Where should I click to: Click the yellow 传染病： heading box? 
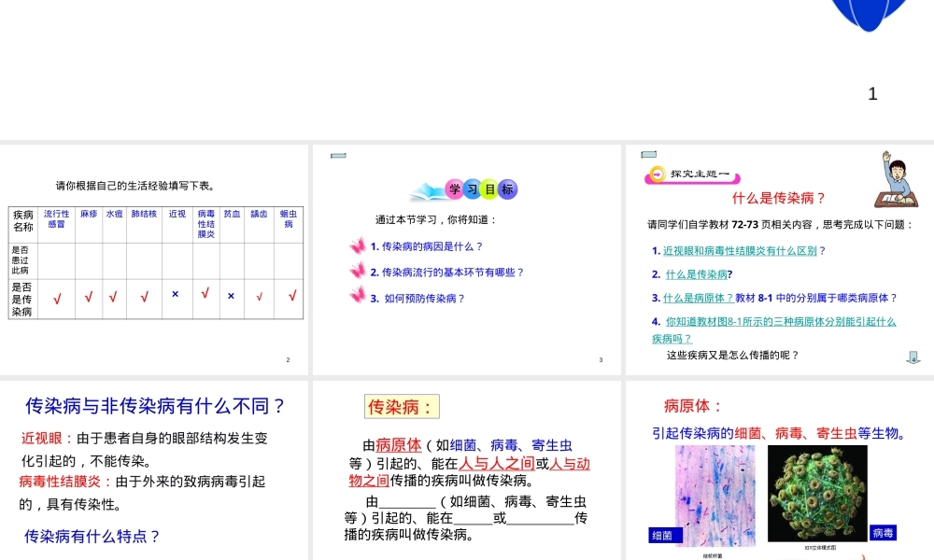tap(402, 407)
